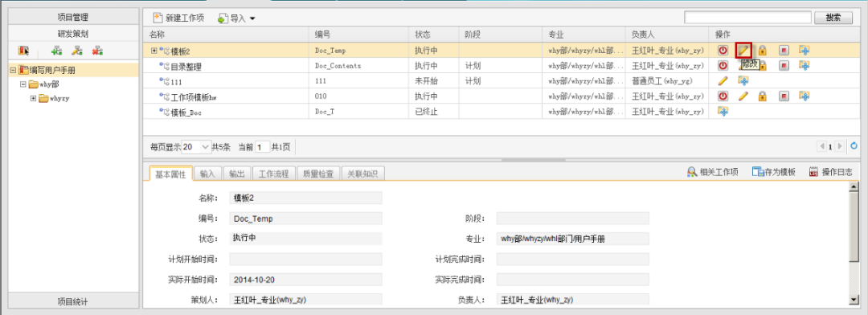Open the 导入 import dropdown
Viewport: 868px width, 315px height.
tap(236, 18)
